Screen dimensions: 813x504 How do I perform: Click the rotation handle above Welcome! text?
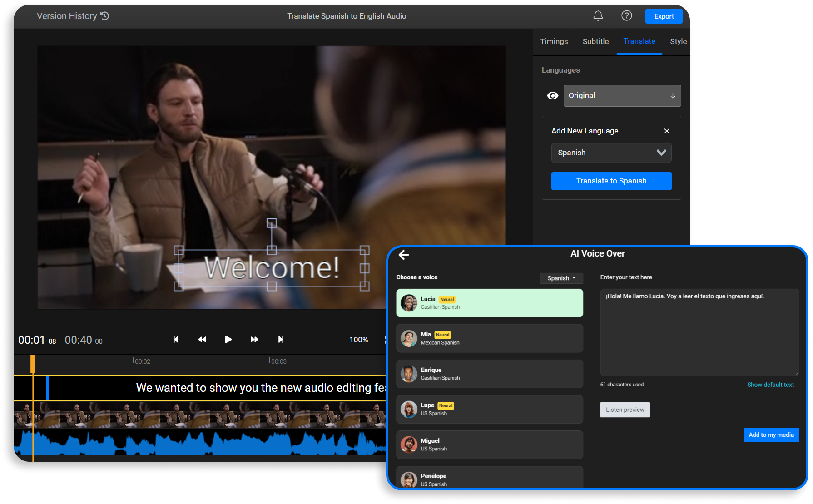click(272, 223)
